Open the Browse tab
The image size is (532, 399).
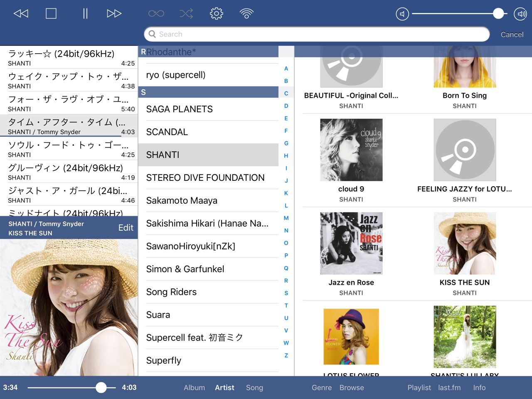click(x=352, y=387)
